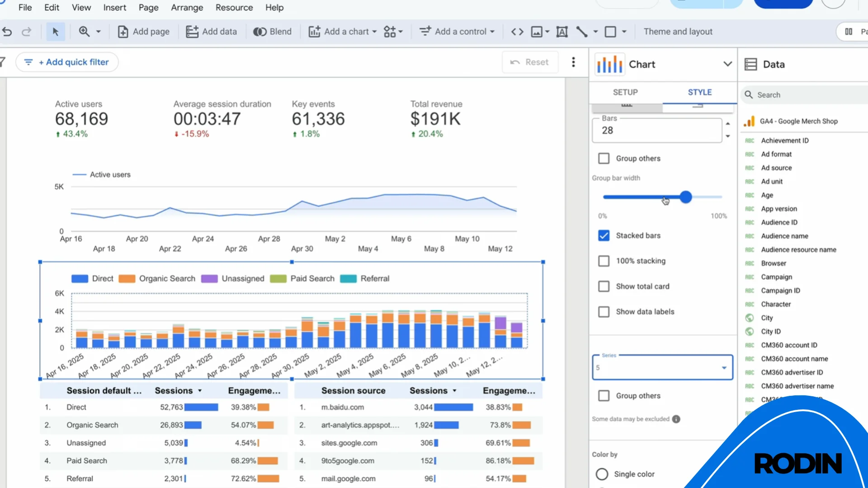Select the Add data icon
The height and width of the screenshot is (488, 868).
(x=193, y=31)
